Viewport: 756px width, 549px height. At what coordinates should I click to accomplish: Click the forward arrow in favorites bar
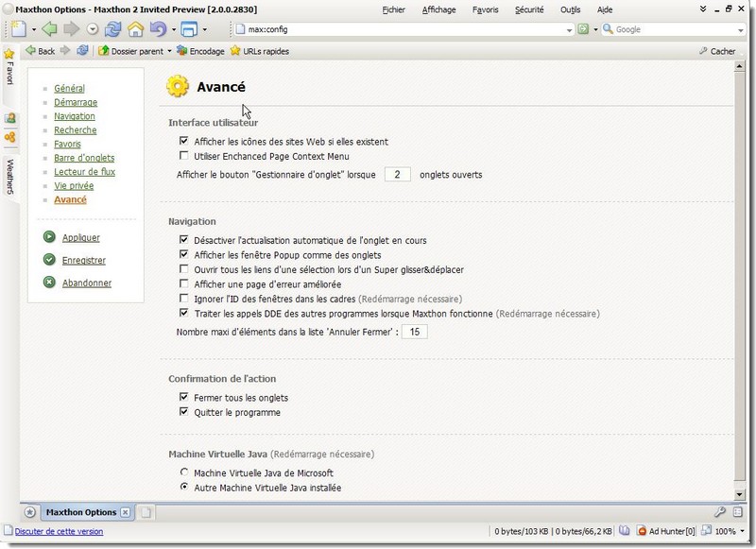pos(65,51)
